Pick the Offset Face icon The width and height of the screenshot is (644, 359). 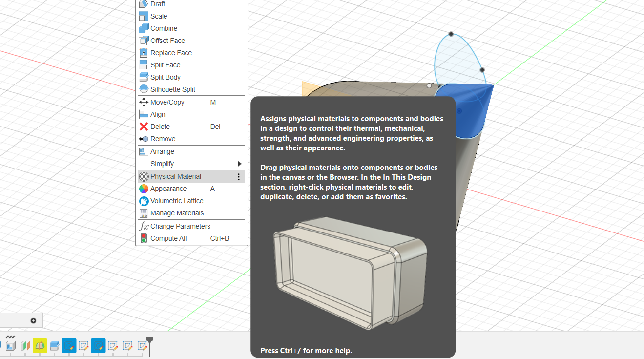tap(144, 41)
